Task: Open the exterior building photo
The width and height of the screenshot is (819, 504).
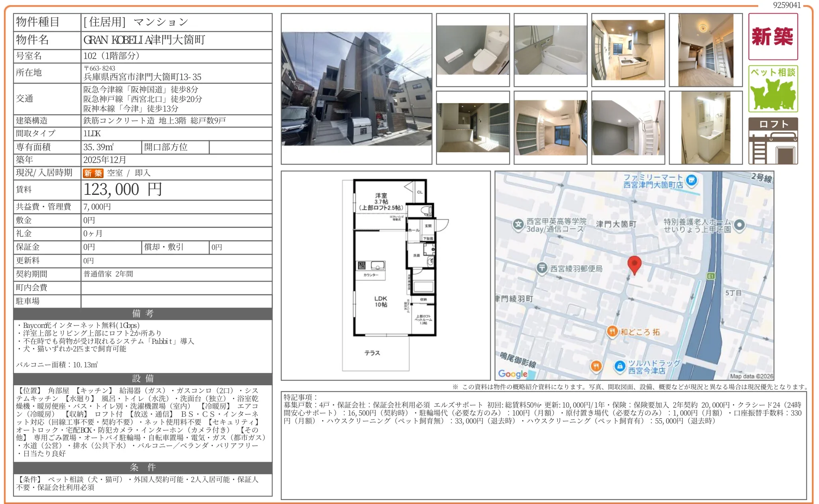Action: pos(356,88)
